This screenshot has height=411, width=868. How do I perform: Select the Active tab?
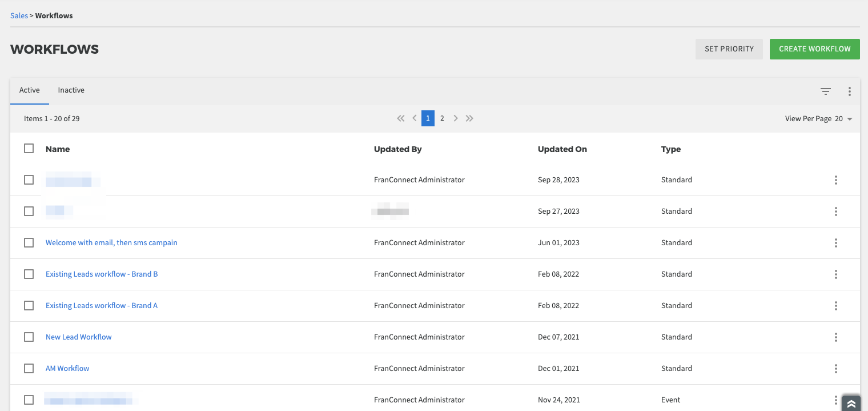tap(30, 90)
